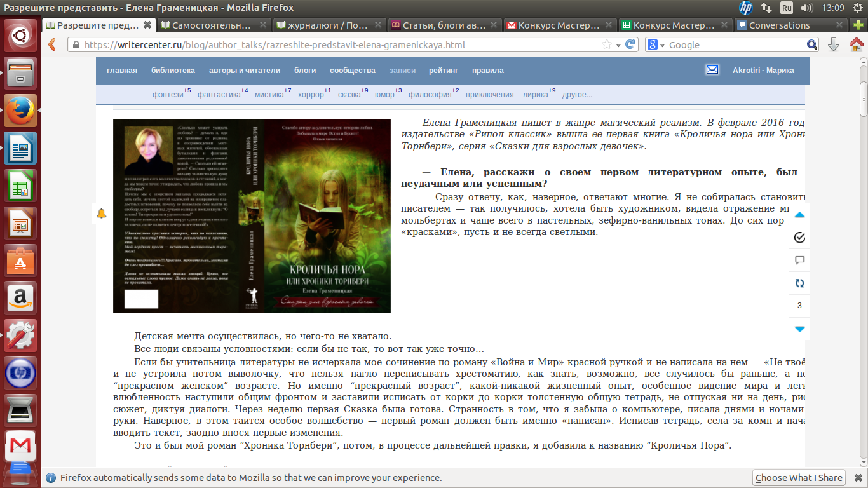Image resolution: width=868 pixels, height=488 pixels.
Task: Open Firefox Downloads arrow icon
Action: (834, 45)
